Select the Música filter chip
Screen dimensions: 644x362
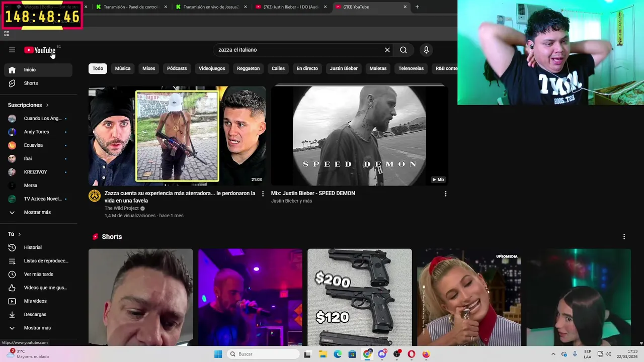(123, 68)
